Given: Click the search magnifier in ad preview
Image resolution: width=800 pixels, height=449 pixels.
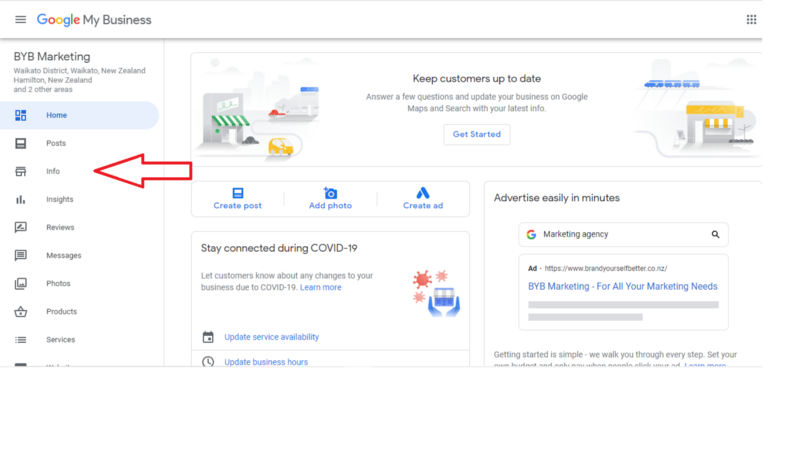Looking at the screenshot, I should tap(715, 234).
